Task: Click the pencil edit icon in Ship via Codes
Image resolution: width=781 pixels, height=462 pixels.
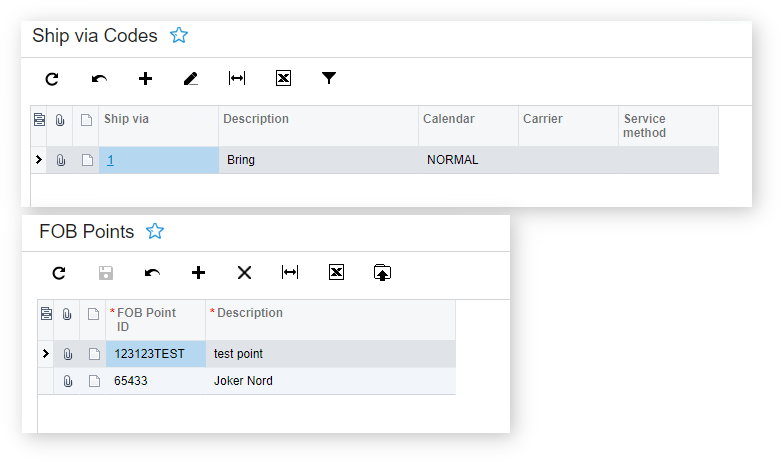Action: coord(191,78)
